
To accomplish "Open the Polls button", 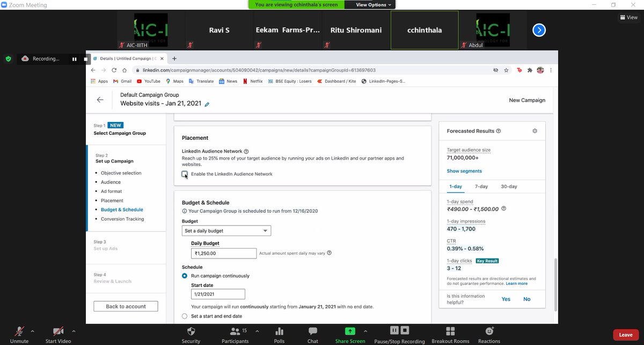I will click(x=280, y=334).
